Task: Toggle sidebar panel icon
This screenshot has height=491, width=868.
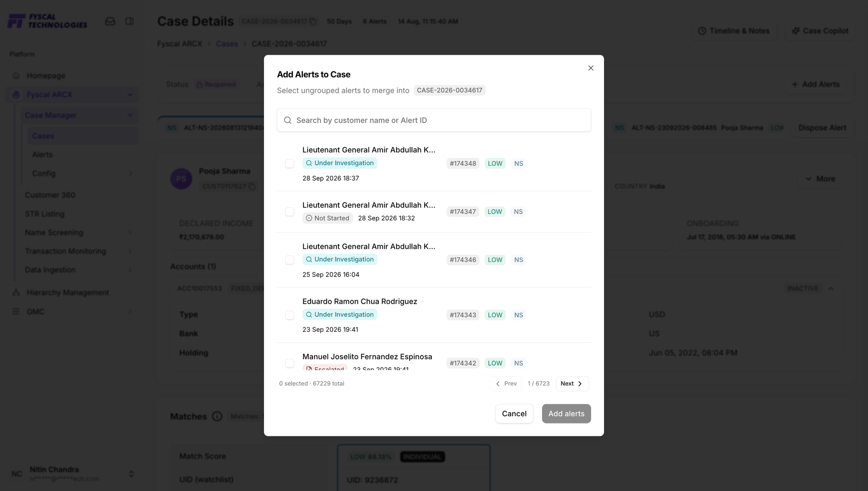Action: click(129, 21)
